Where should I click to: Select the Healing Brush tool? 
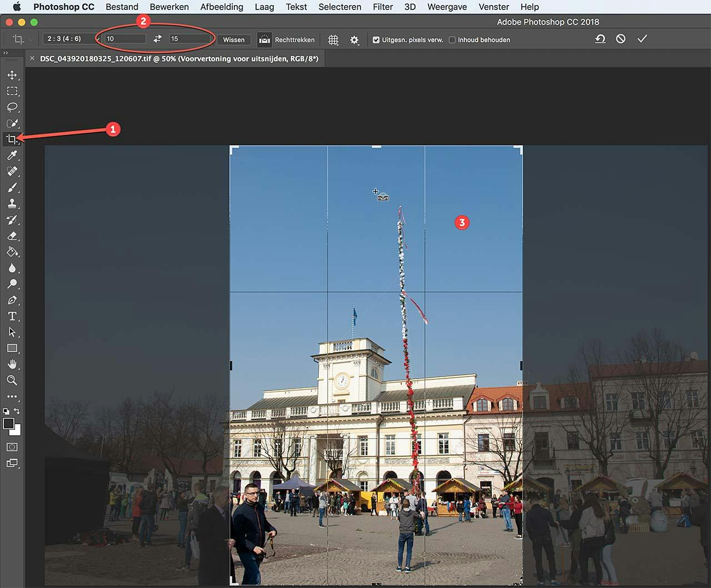(x=12, y=172)
